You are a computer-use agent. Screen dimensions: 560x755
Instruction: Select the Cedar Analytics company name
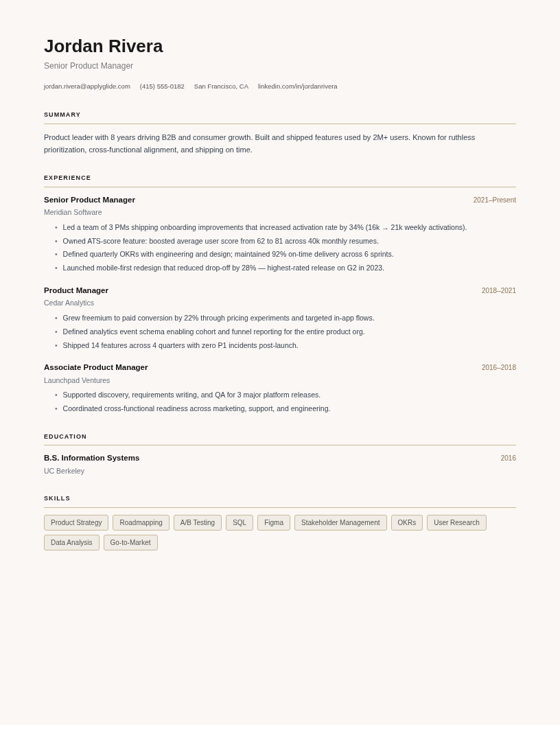(69, 303)
